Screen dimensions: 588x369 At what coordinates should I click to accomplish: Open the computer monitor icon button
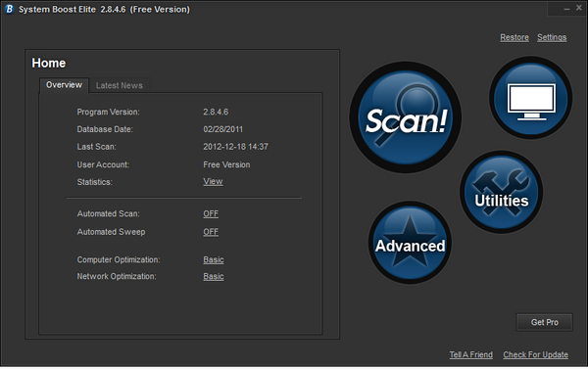(530, 98)
